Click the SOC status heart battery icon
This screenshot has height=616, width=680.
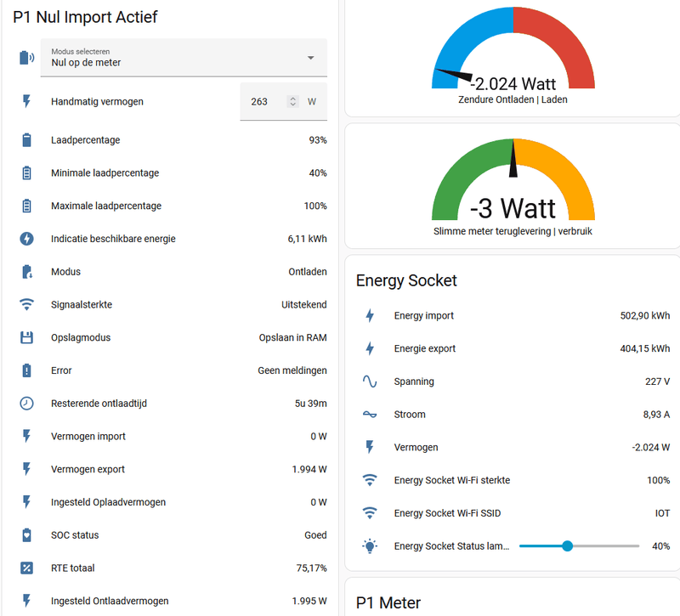click(27, 535)
